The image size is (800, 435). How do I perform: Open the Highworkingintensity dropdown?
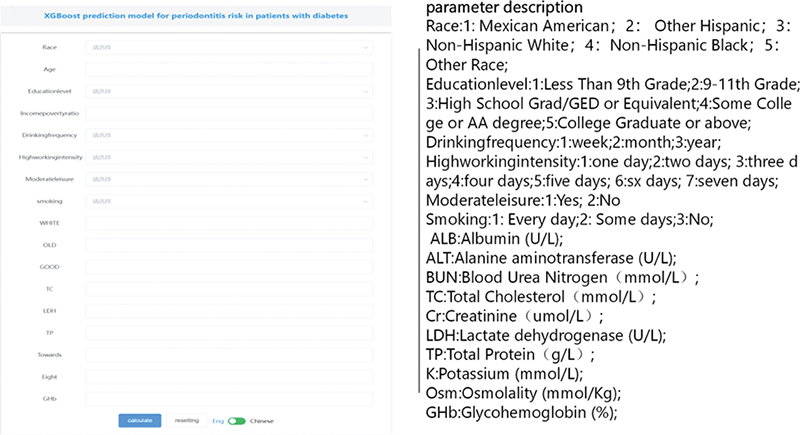pyautogui.click(x=229, y=157)
